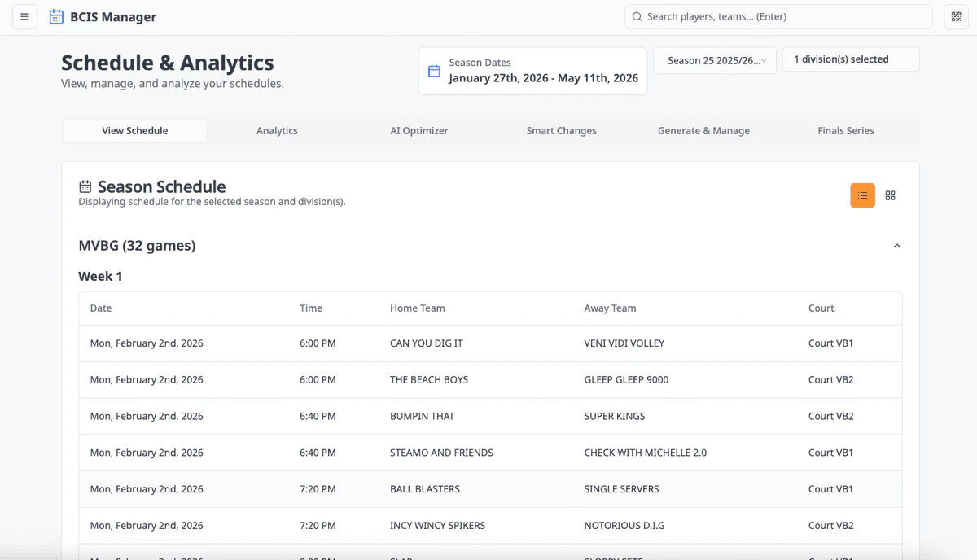The height and width of the screenshot is (560, 977).
Task: Open the Generate & Manage tab
Action: [703, 131]
